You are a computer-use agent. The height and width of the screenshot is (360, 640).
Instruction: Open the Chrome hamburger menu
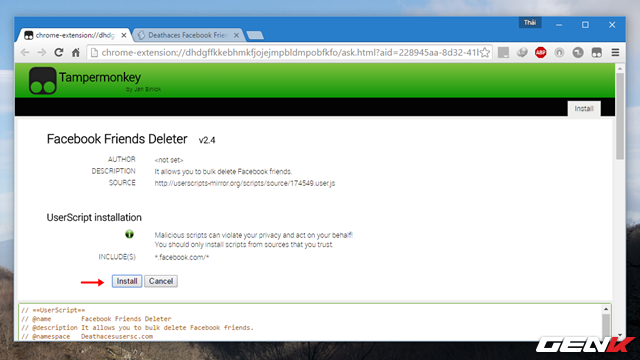pos(615,52)
